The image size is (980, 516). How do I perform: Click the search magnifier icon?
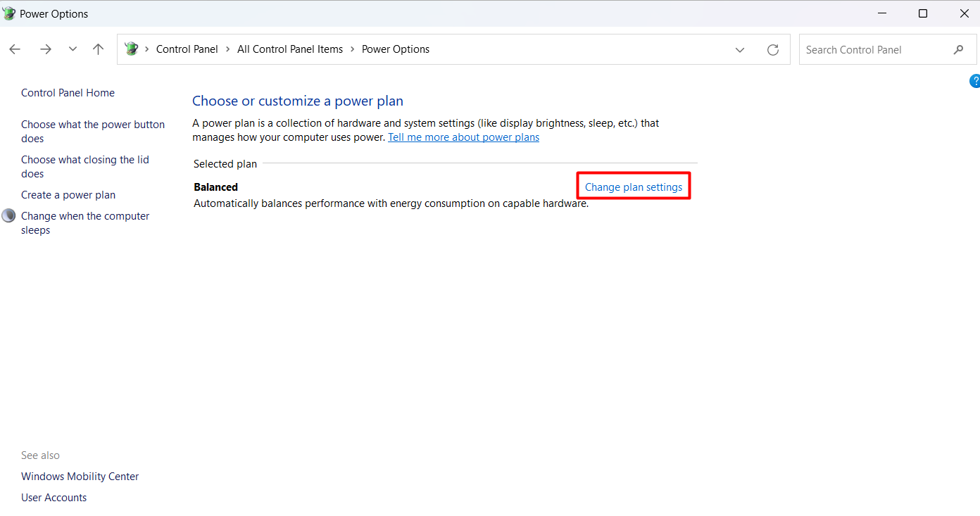point(958,49)
